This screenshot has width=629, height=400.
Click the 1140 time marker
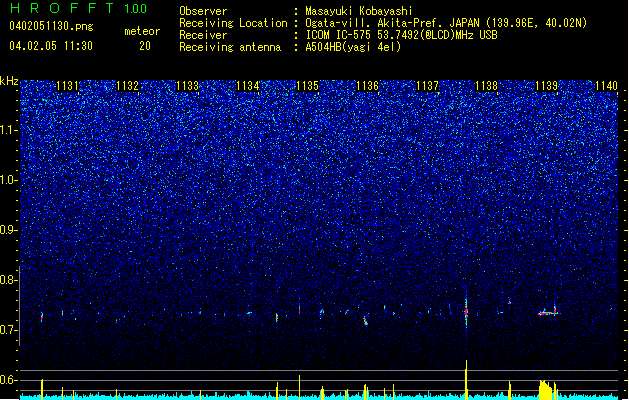tap(607, 85)
